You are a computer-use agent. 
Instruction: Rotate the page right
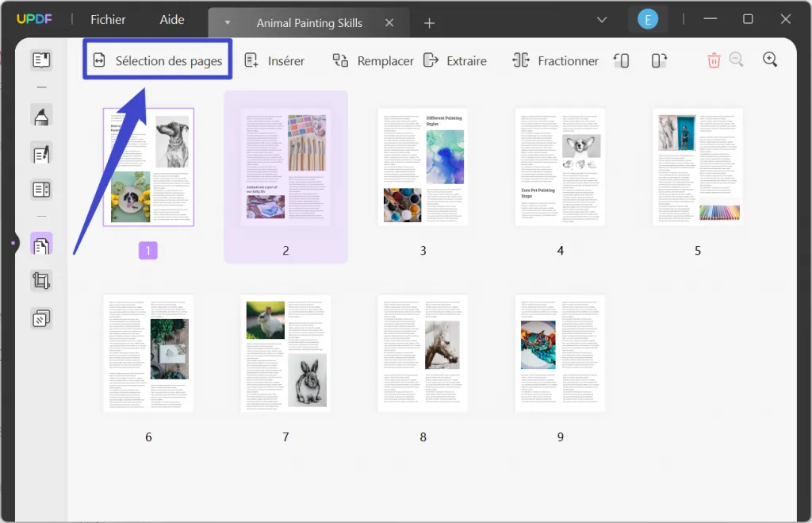[658, 60]
